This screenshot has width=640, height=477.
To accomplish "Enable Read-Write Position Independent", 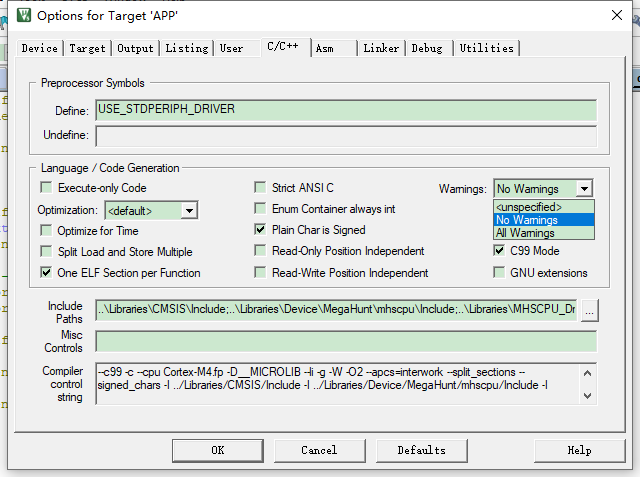I will point(260,272).
